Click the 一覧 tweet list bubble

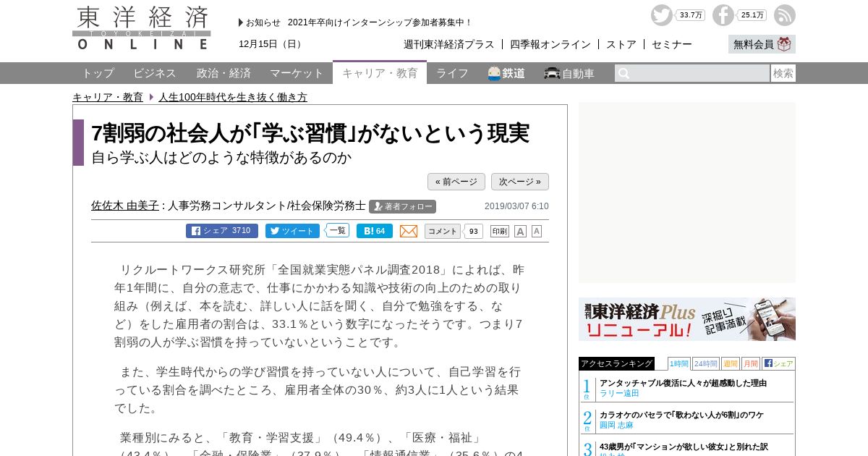[x=337, y=230]
